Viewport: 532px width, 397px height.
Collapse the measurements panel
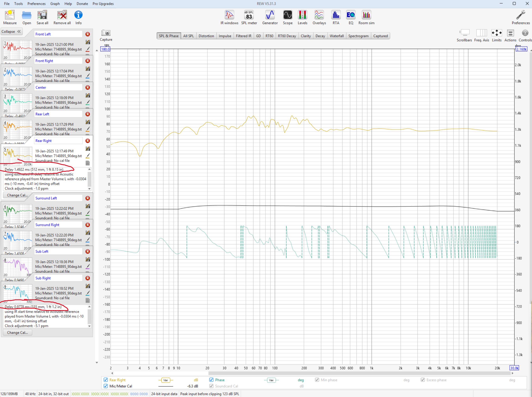coord(11,32)
